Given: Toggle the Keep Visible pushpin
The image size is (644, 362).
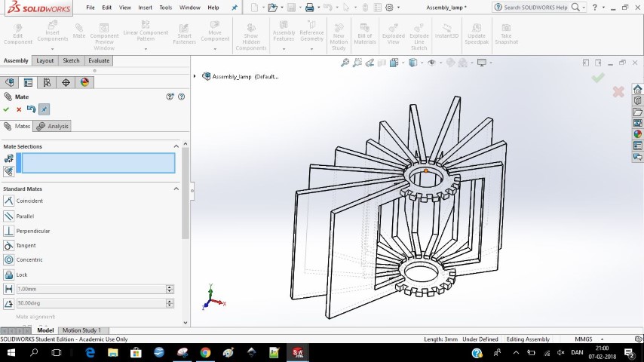Looking at the screenshot, I should click(44, 109).
